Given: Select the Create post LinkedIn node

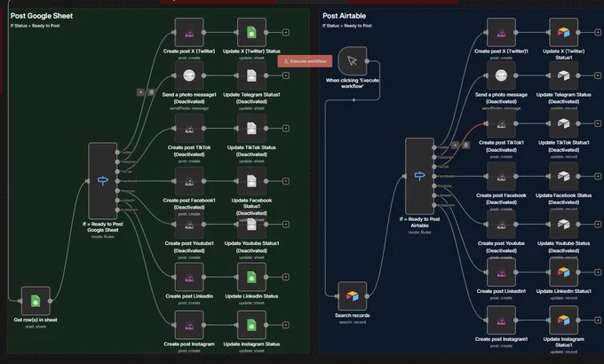Looking at the screenshot, I should tap(189, 277).
